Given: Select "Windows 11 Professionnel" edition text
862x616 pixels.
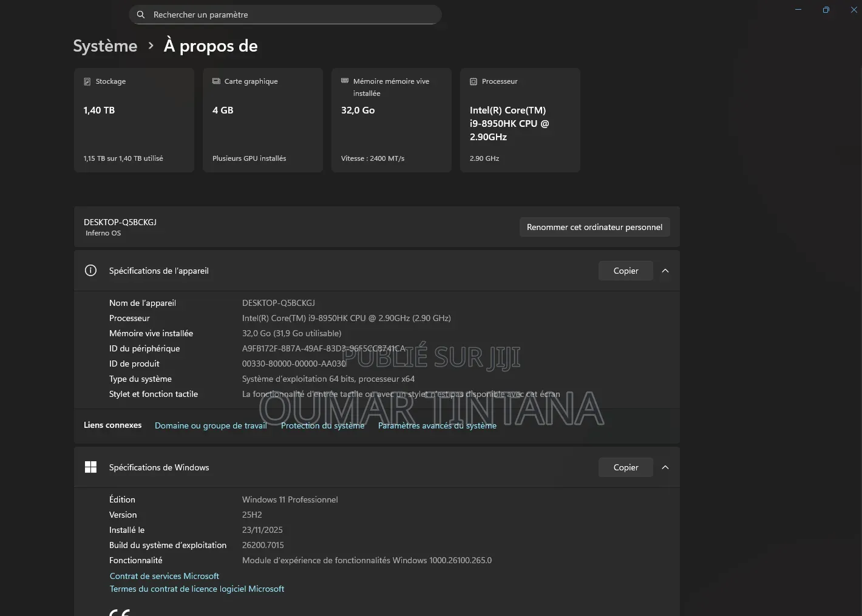Looking at the screenshot, I should 290,499.
